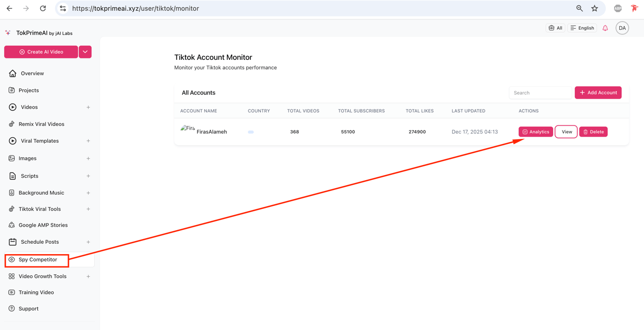This screenshot has width=644, height=330.
Task: Click the Projects icon in the sidebar
Action: [x=12, y=90]
